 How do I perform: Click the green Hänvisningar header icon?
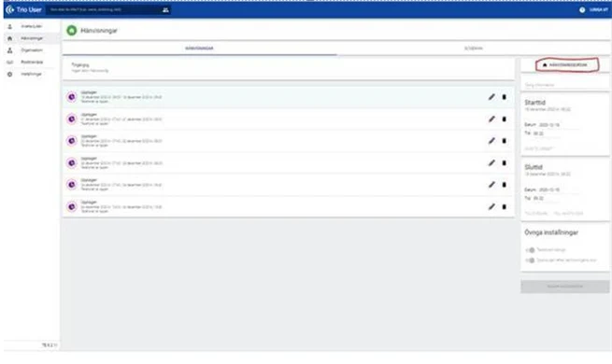click(71, 31)
